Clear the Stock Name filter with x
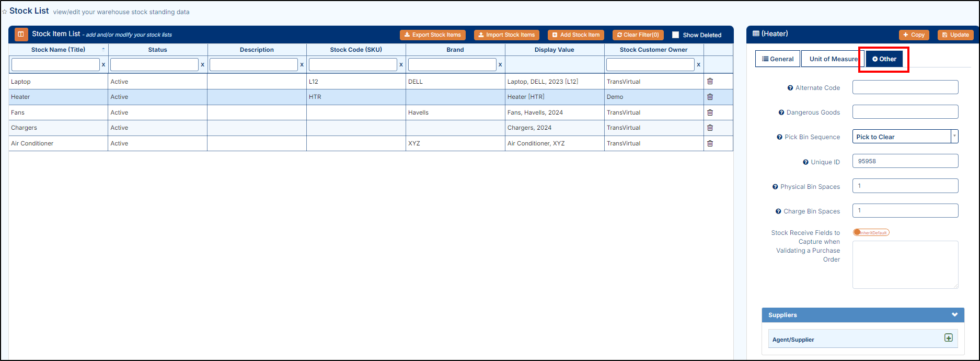This screenshot has height=361, width=980. [103, 65]
